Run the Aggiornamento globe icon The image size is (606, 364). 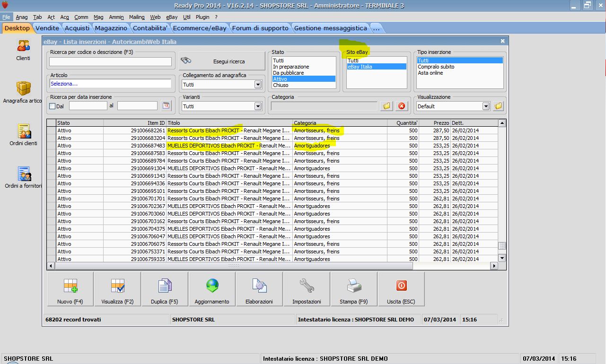pyautogui.click(x=212, y=289)
